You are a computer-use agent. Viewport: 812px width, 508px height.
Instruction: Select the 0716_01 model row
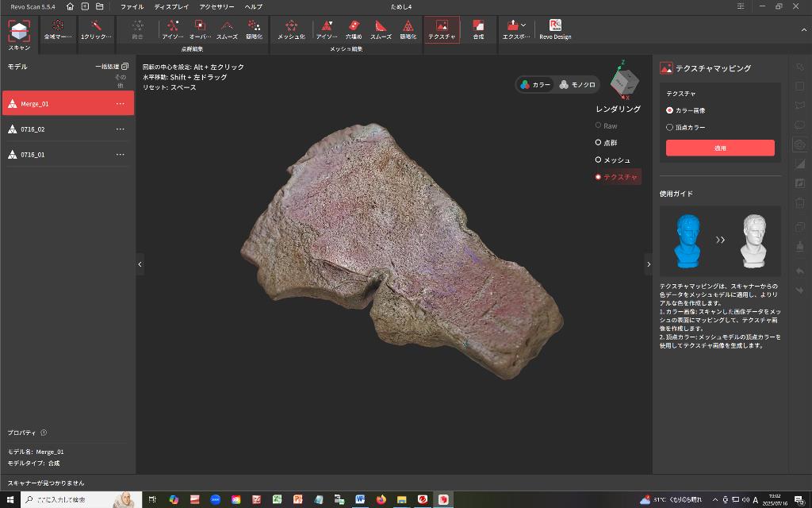(x=68, y=155)
